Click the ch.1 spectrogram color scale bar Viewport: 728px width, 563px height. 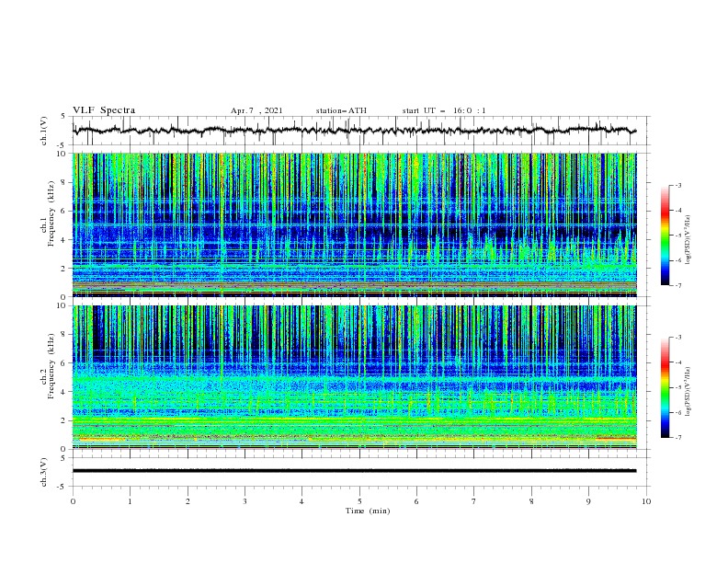click(665, 236)
